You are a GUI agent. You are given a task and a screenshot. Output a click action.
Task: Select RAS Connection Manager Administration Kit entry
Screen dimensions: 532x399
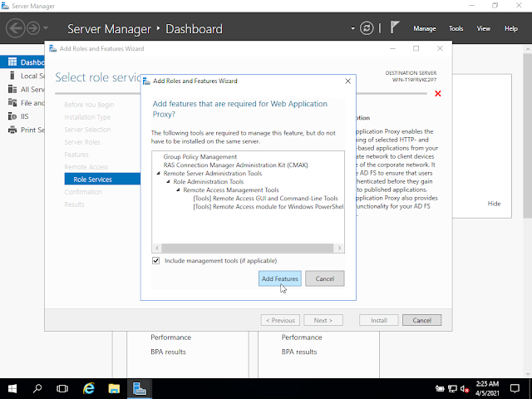point(235,165)
